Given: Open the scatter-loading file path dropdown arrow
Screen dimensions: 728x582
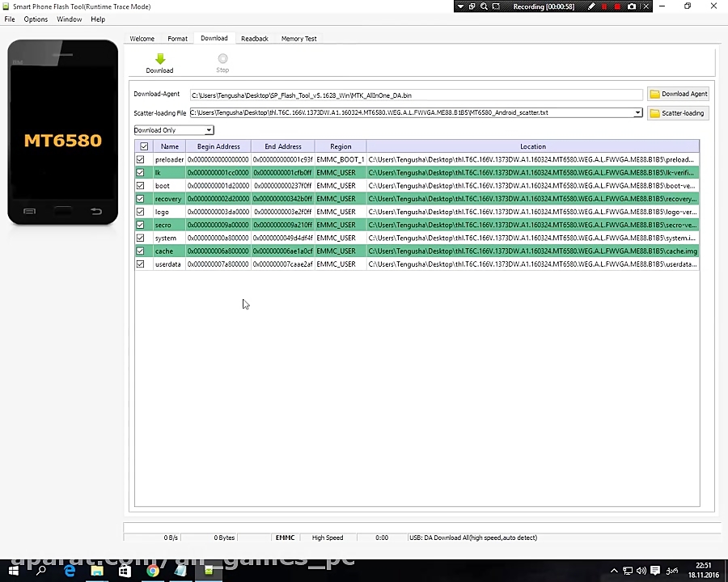Looking at the screenshot, I should coord(637,112).
